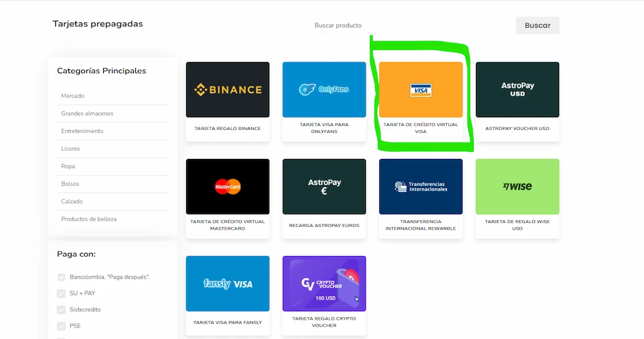Choose the MasterCard virtual card logo
Screen dimensions: 644x339
tap(227, 187)
